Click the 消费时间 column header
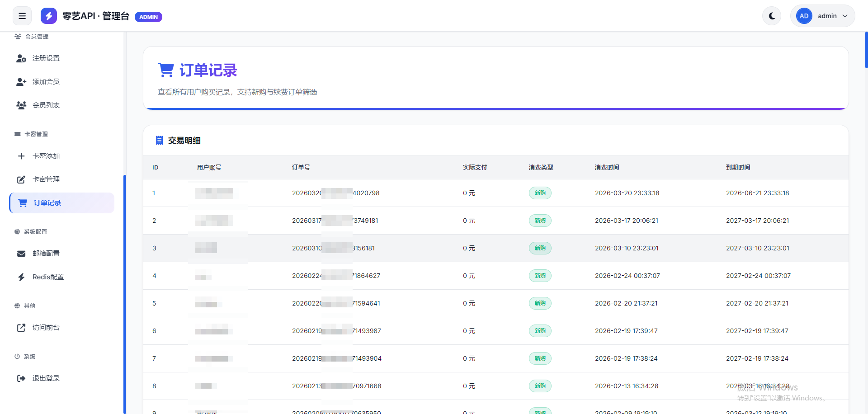Viewport: 868px width, 414px height. tap(607, 168)
